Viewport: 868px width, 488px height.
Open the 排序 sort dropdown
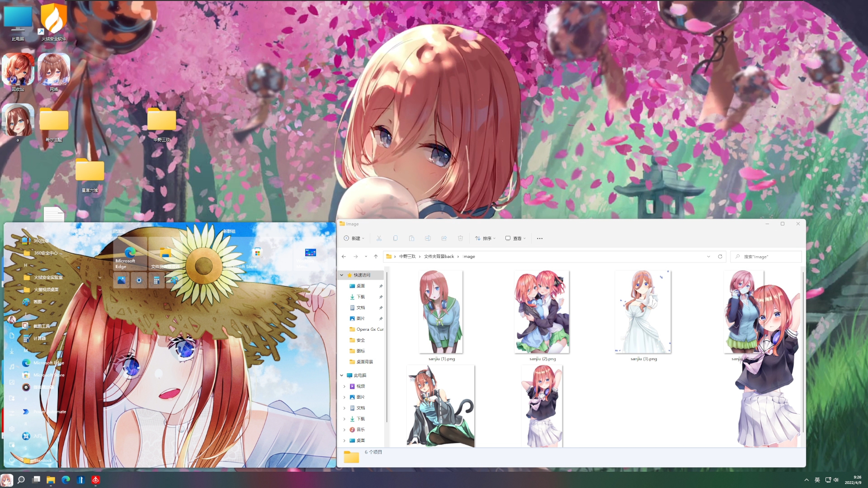tap(486, 238)
